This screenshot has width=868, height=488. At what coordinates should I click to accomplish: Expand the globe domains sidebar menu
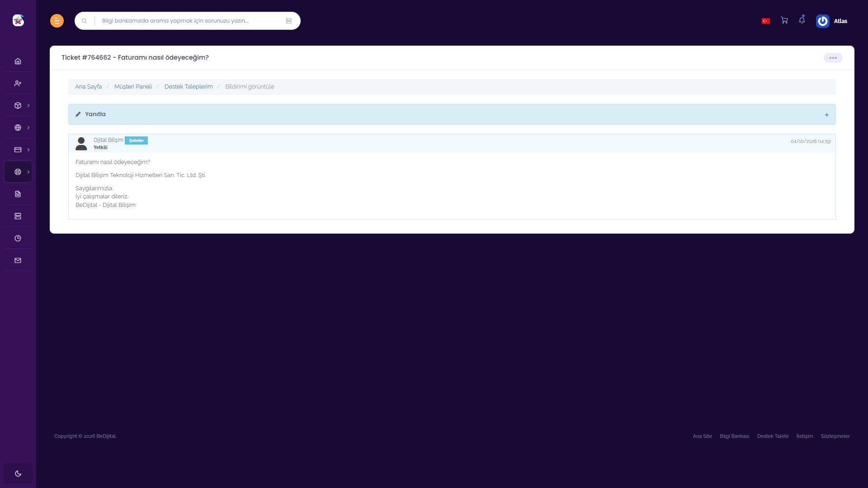pyautogui.click(x=18, y=127)
